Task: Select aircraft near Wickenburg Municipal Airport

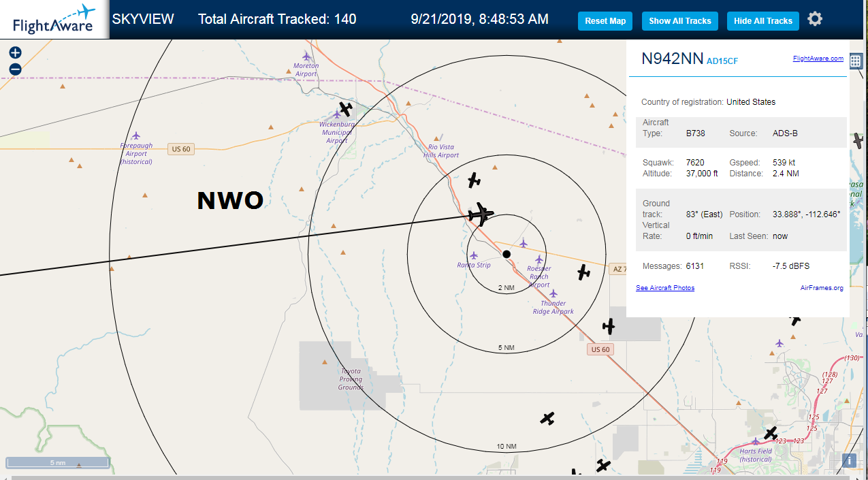Action: pyautogui.click(x=346, y=109)
